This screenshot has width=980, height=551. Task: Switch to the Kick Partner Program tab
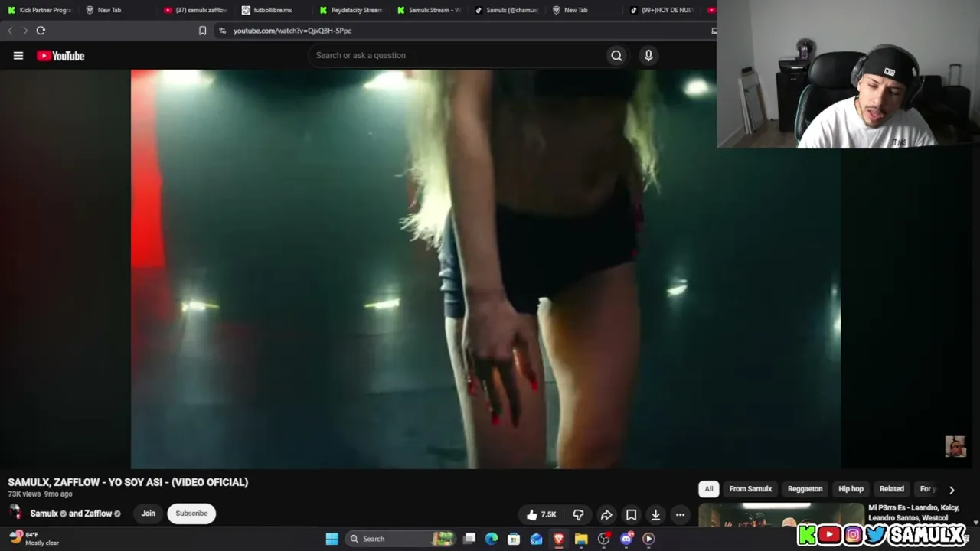click(x=40, y=10)
